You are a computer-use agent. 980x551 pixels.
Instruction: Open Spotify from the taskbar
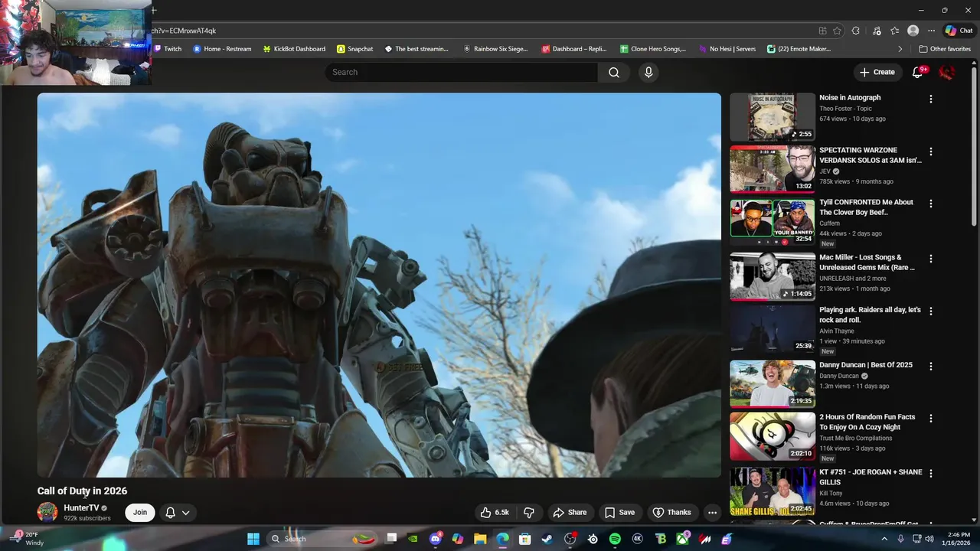(615, 539)
